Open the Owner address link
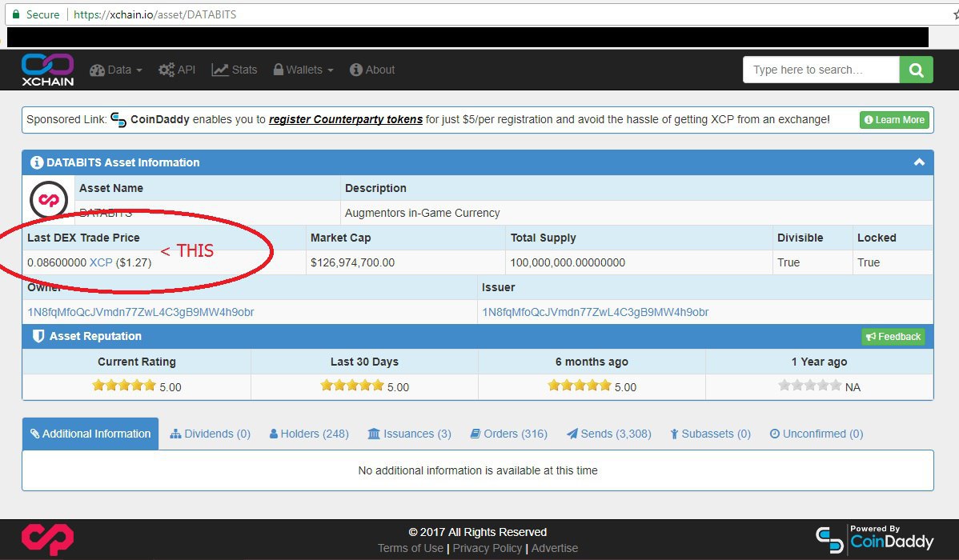Screen dimensions: 959x560 pyautogui.click(x=141, y=312)
